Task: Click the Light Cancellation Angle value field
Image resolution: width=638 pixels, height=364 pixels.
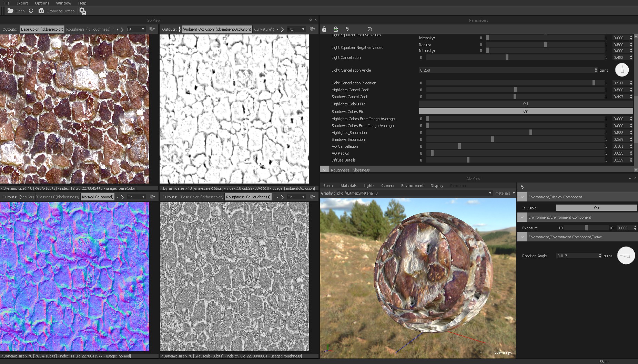Action: pos(508,70)
